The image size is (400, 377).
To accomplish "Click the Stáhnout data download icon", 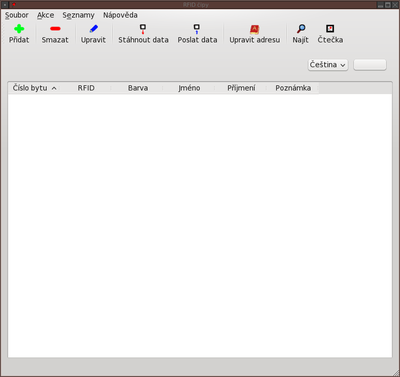I will tap(143, 29).
